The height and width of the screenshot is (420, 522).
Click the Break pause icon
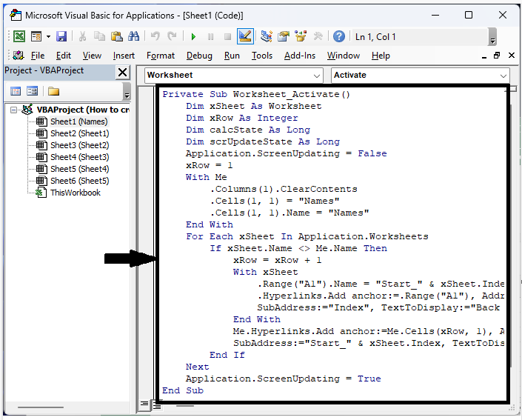click(x=210, y=36)
